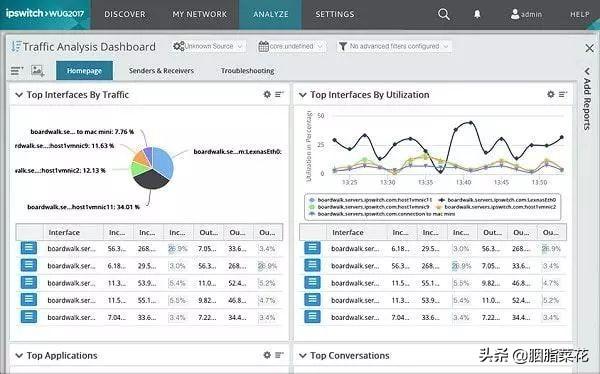
Task: Open the date range dropdown
Action: (292, 46)
